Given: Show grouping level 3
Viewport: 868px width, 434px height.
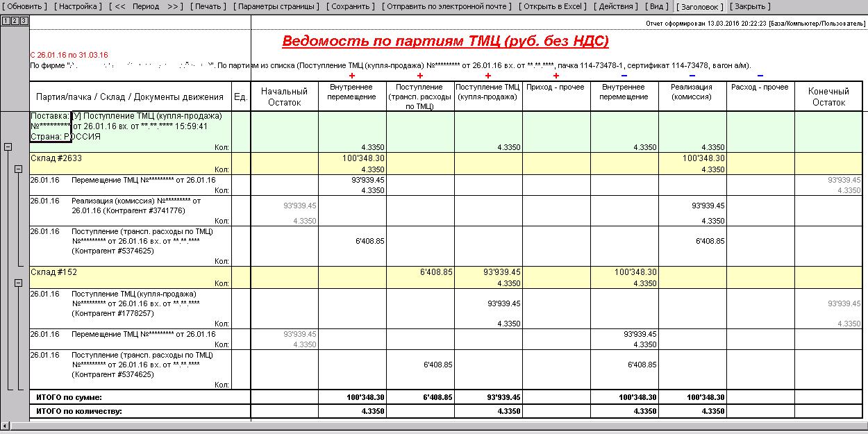Looking at the screenshot, I should point(24,21).
